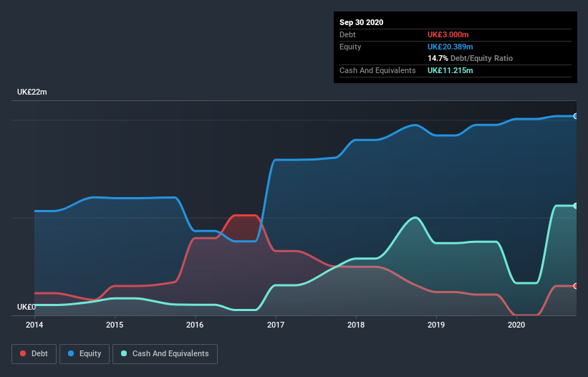Screen dimensions: 588x377
Task: Toggle the Debt legend button
Action: [34, 354]
